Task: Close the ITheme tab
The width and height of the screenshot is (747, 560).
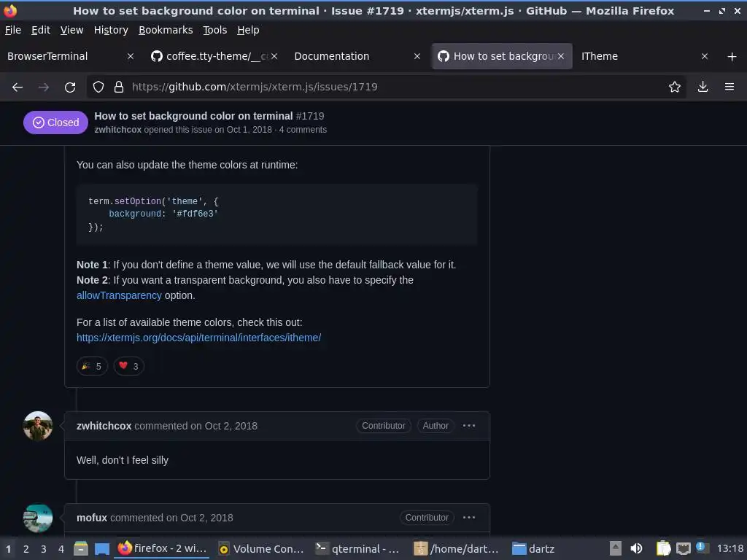Action: tap(704, 56)
